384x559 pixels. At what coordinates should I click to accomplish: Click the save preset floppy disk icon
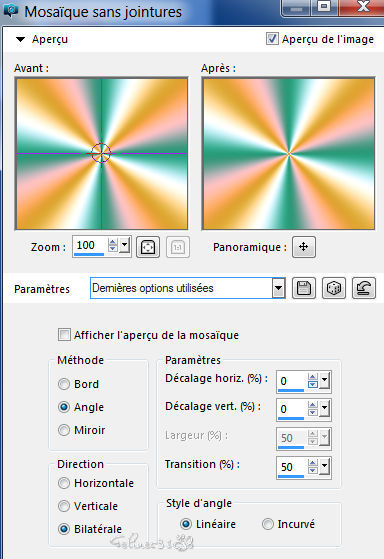coord(303,288)
